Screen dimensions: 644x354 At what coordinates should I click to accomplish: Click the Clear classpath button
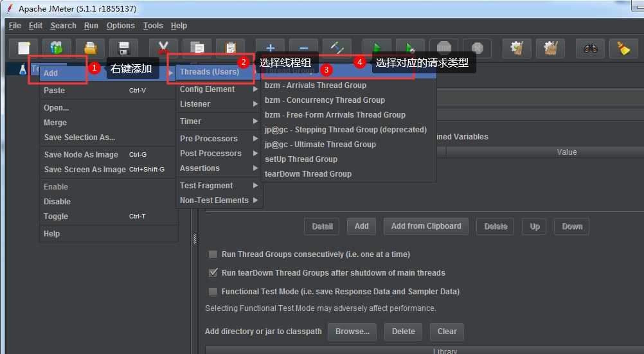pos(447,332)
